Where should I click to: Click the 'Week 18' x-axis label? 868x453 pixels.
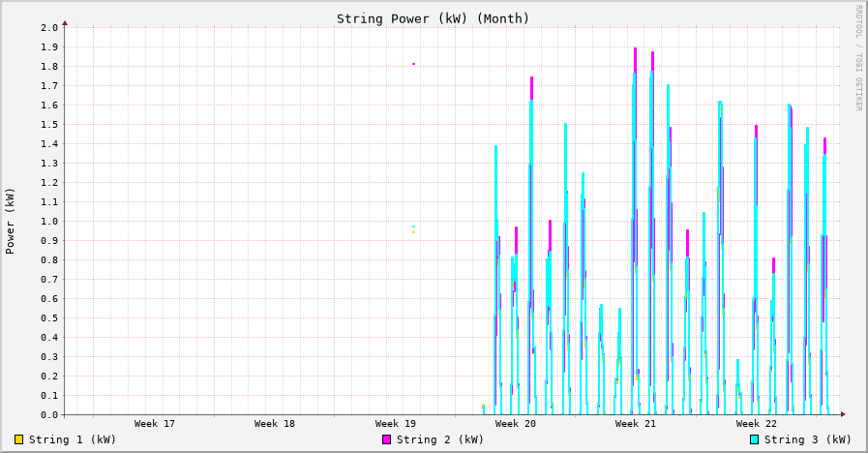[x=275, y=424]
